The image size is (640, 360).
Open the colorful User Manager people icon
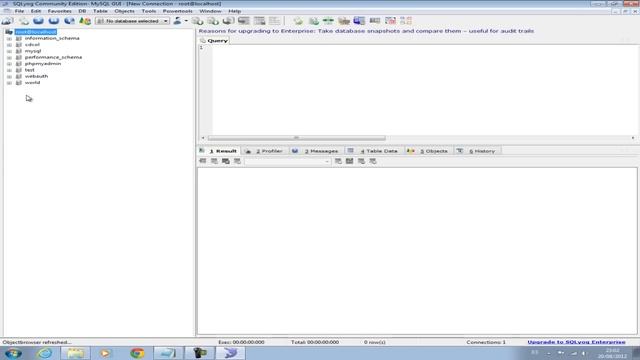84,21
